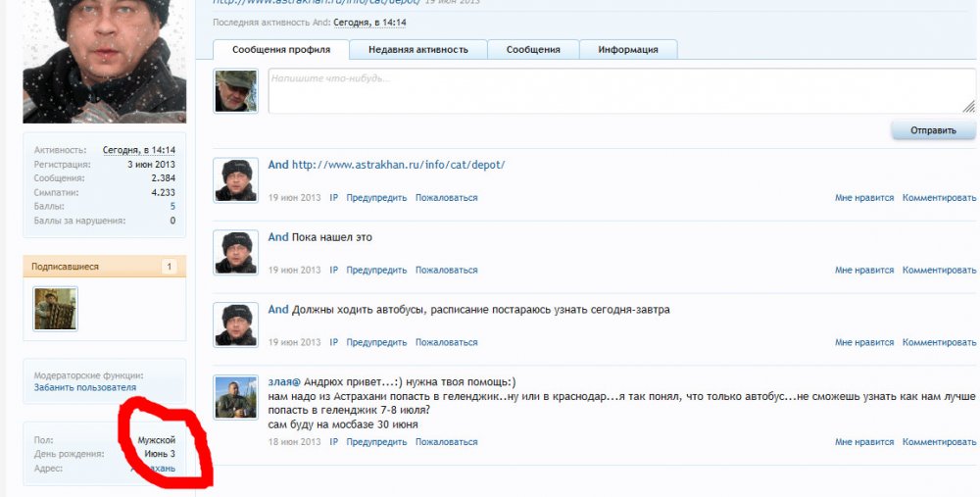Switch to the Недавняя активность tab

tap(417, 49)
